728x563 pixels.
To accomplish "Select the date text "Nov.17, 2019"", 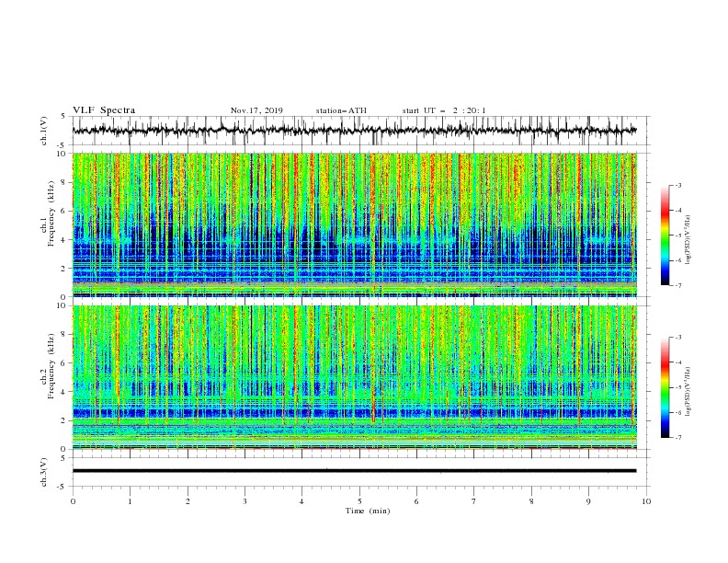I will (256, 110).
